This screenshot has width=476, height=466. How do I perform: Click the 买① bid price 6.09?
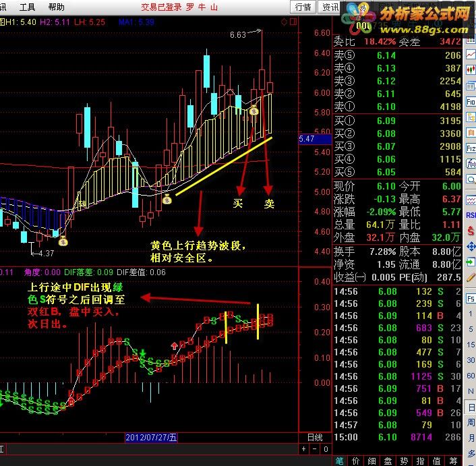point(386,121)
